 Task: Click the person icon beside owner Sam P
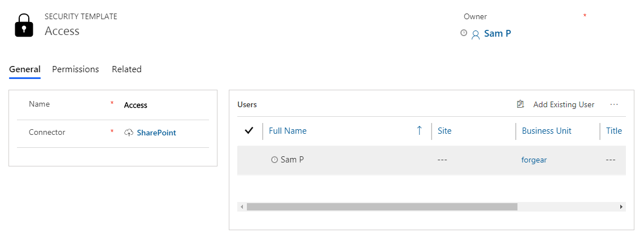click(476, 34)
